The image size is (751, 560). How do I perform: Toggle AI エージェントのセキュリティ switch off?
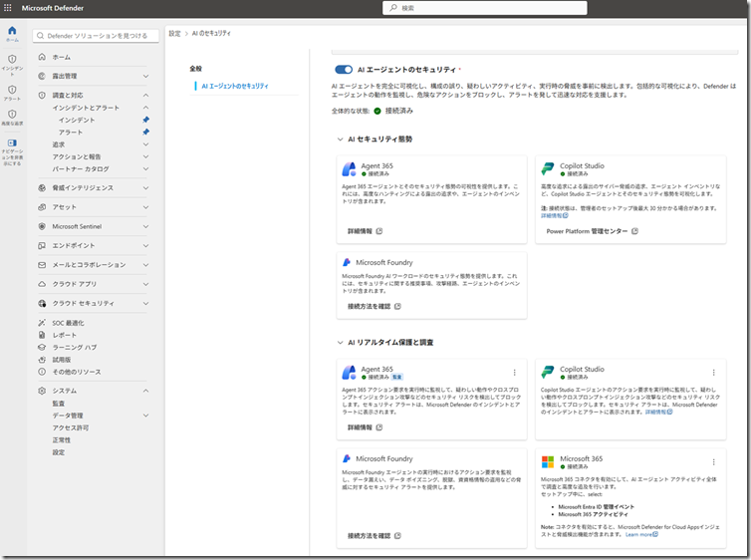click(344, 70)
